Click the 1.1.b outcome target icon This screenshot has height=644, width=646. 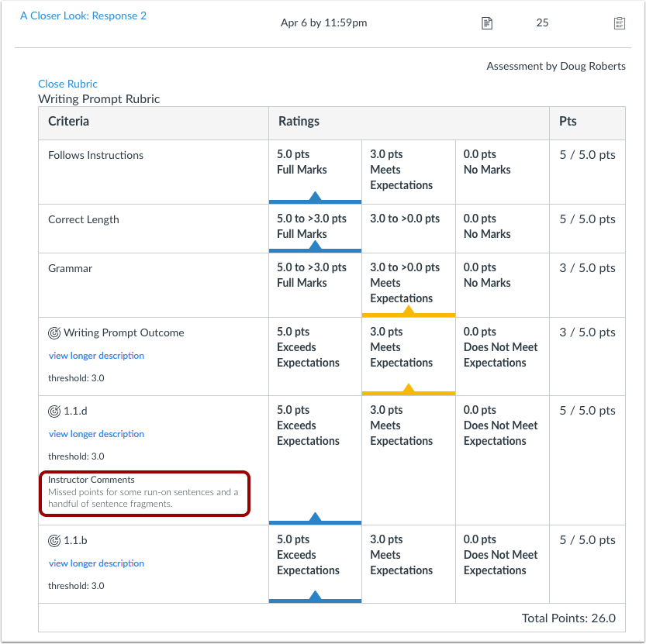pyautogui.click(x=54, y=541)
